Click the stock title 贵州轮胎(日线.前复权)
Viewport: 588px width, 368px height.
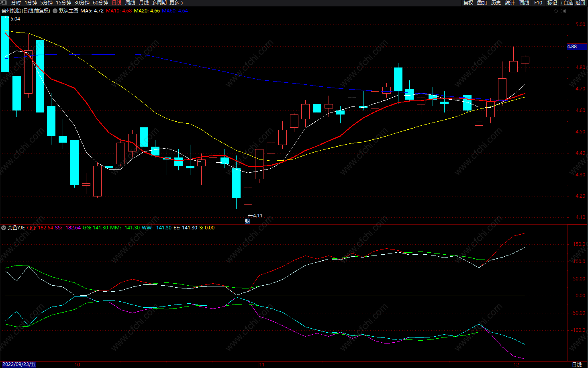tap(26, 11)
